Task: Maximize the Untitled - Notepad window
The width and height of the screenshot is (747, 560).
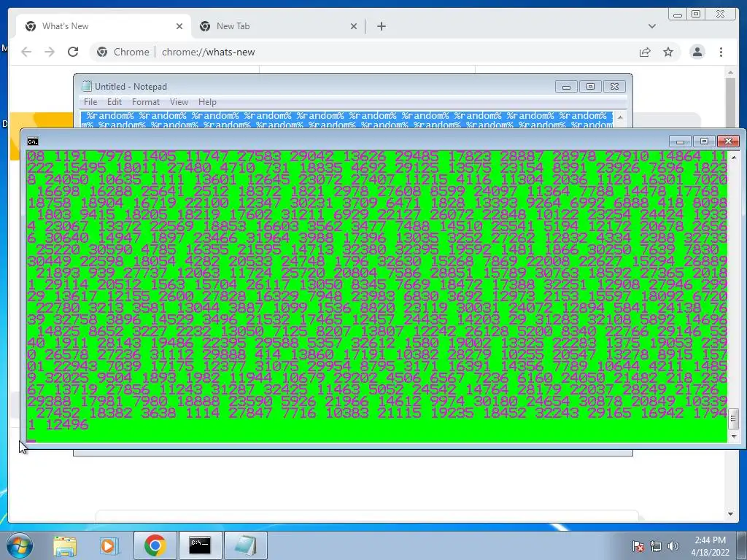Action: click(590, 87)
